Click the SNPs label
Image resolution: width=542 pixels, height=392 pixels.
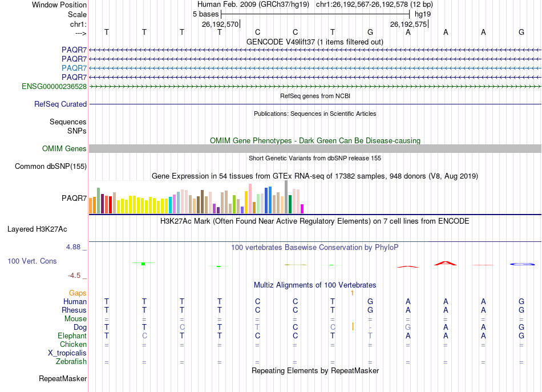pos(77,131)
